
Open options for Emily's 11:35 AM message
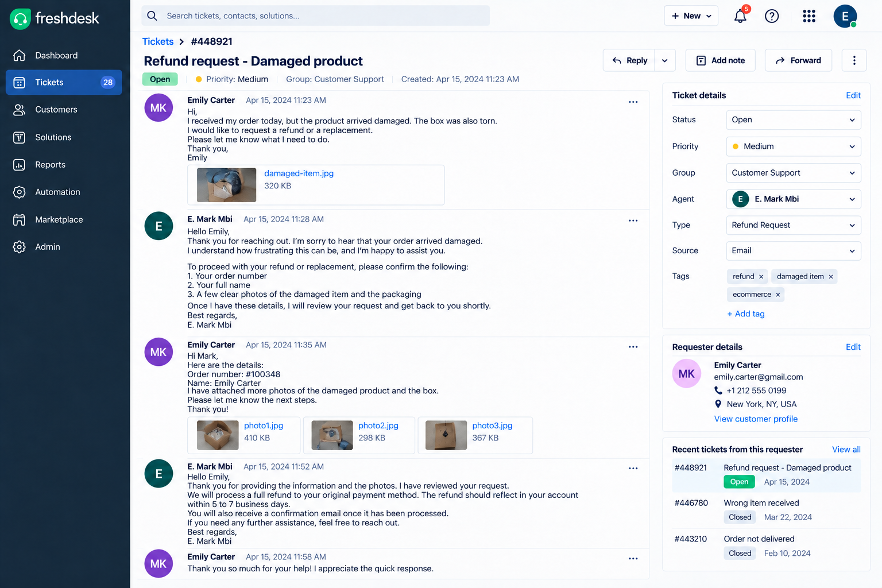pyautogui.click(x=633, y=347)
